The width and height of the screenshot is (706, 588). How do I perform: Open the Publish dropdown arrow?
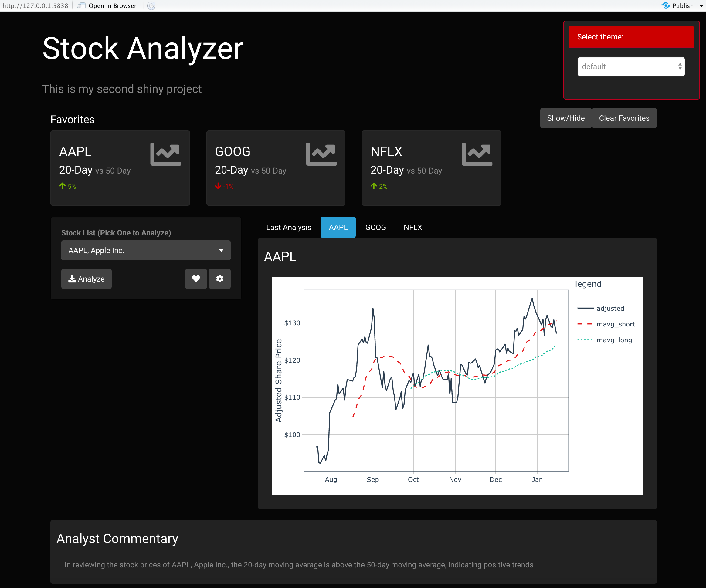click(701, 6)
